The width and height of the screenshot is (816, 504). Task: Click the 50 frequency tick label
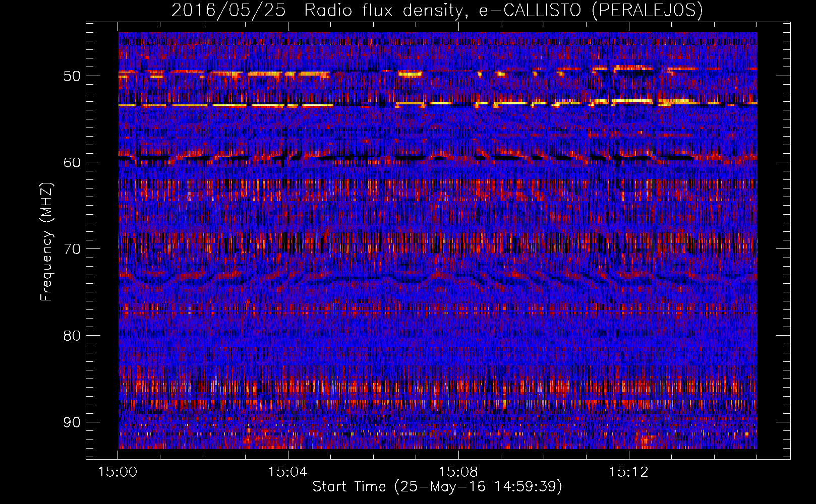(72, 76)
